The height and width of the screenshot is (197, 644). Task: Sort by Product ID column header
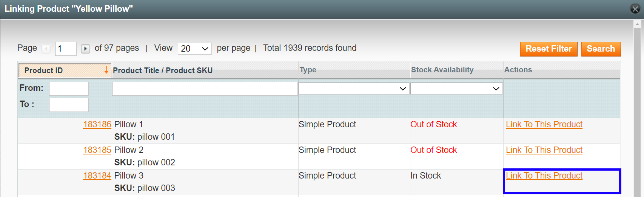44,70
